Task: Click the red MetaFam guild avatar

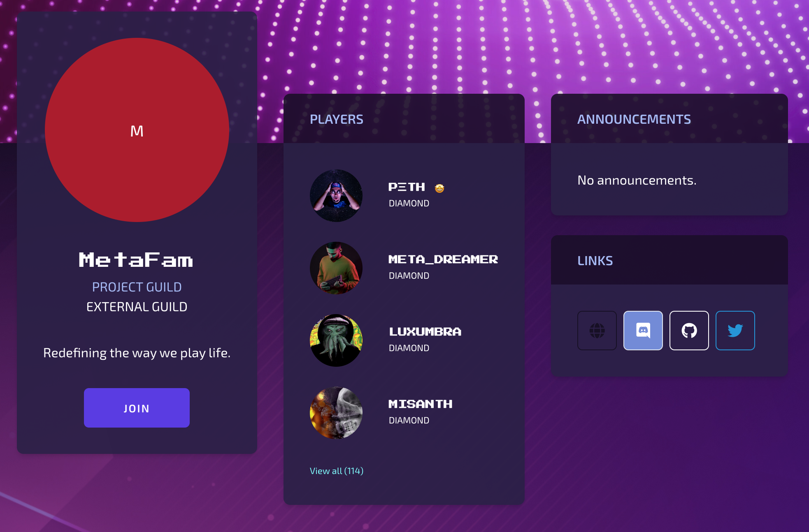Action: [x=137, y=130]
